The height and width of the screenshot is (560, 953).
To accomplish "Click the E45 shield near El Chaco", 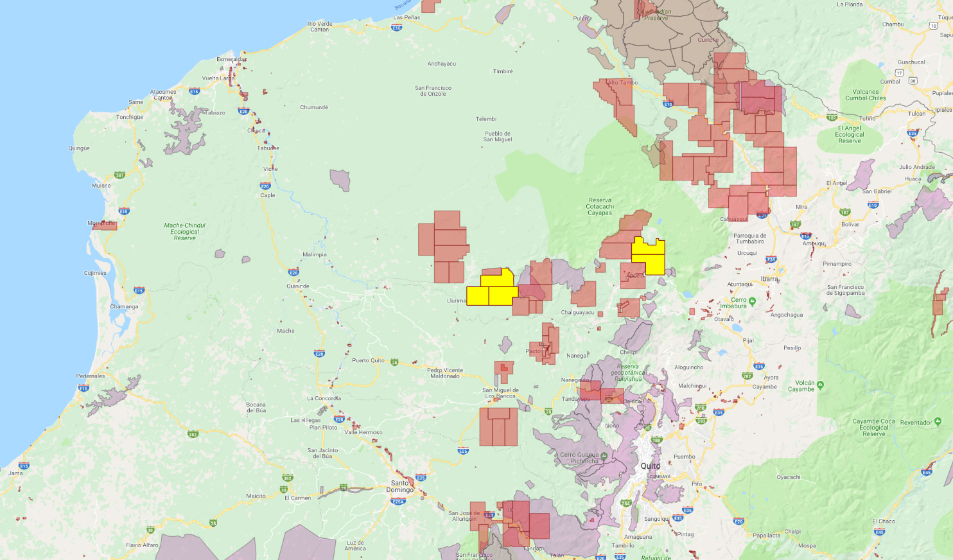I will (x=880, y=532).
